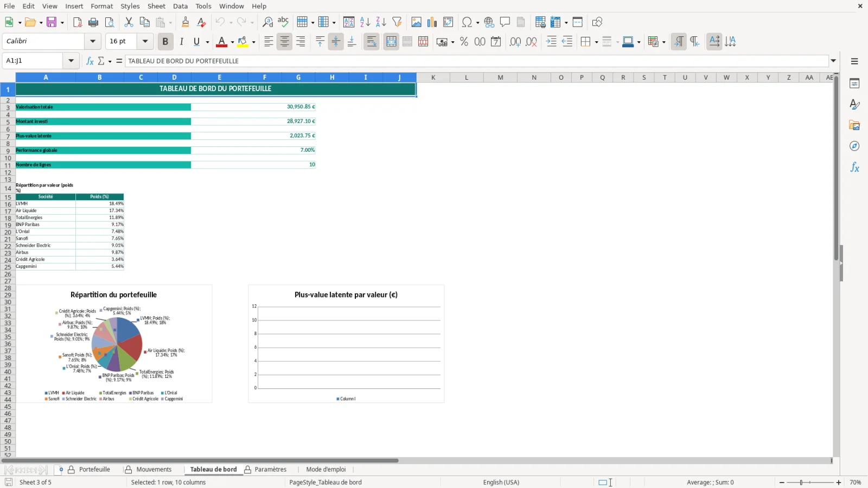
Task: Open the font size dropdown
Action: [145, 41]
